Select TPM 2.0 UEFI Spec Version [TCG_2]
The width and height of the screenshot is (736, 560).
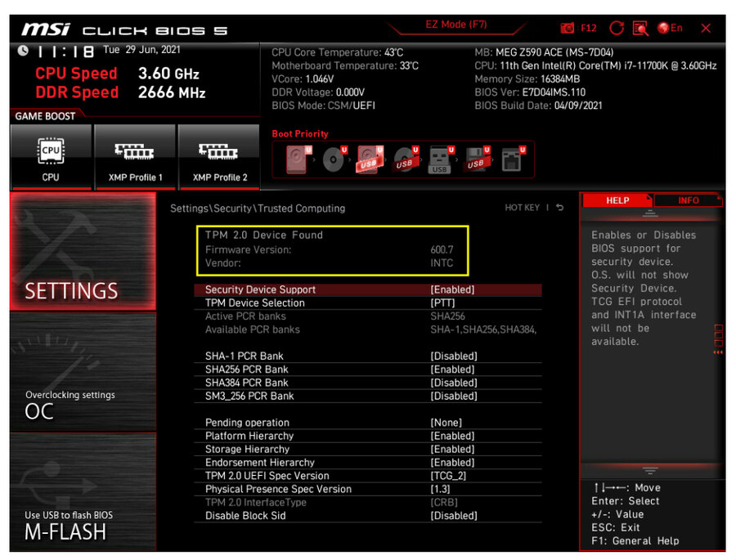pyautogui.click(x=367, y=476)
